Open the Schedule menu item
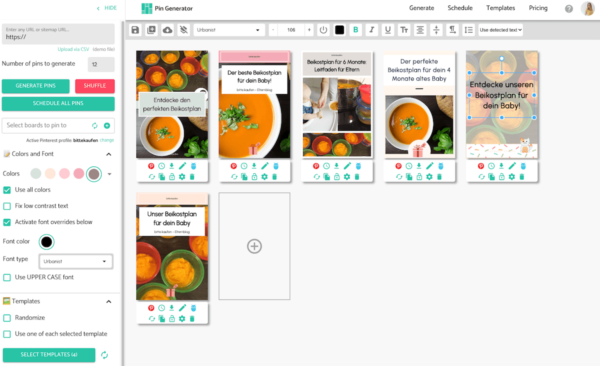Screen dimensions: 600x366 coord(460,8)
